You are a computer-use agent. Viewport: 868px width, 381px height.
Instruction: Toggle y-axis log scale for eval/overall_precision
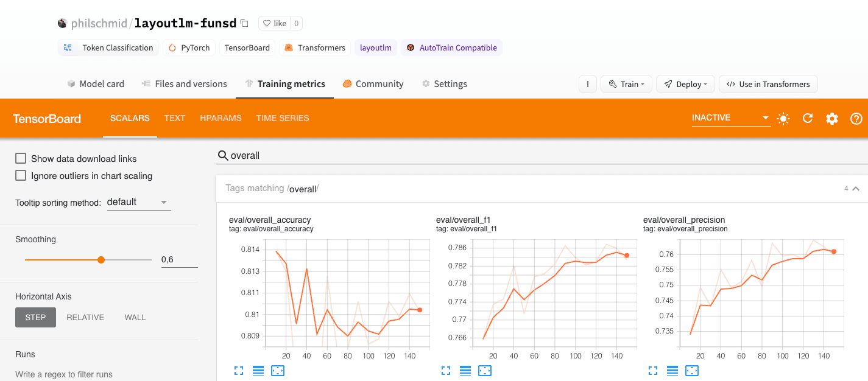[672, 370]
